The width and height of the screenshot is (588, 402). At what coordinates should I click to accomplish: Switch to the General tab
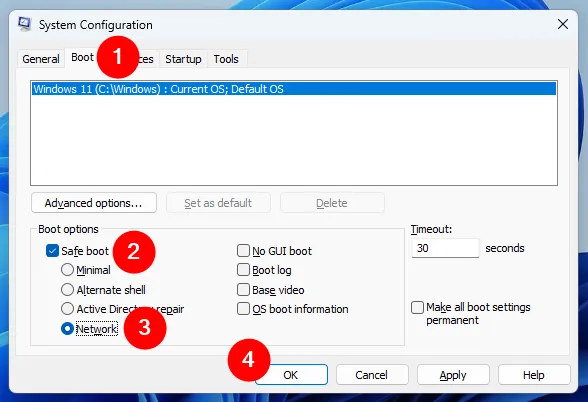(x=41, y=59)
